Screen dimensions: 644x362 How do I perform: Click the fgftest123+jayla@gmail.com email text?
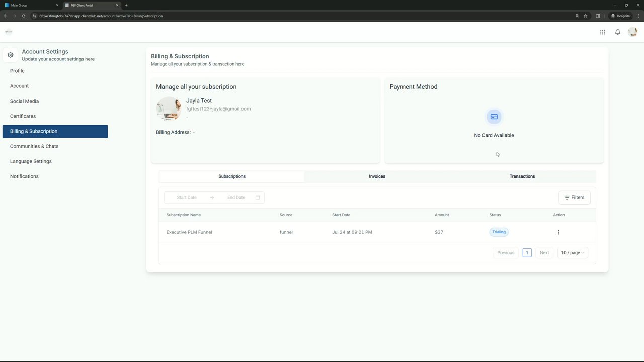218,109
